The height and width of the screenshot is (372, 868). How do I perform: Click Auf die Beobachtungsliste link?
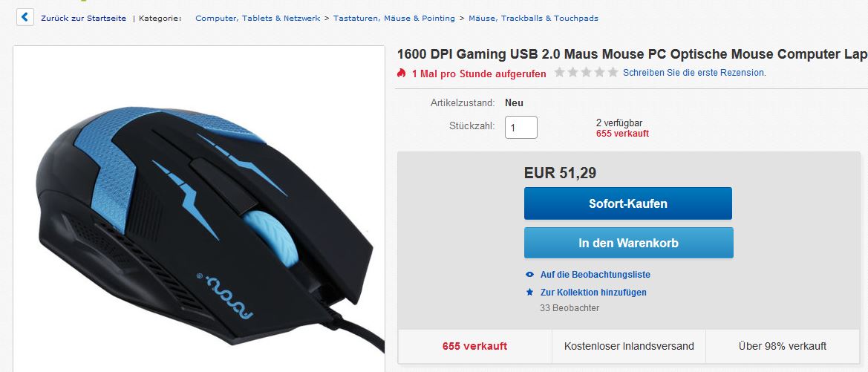[595, 275]
